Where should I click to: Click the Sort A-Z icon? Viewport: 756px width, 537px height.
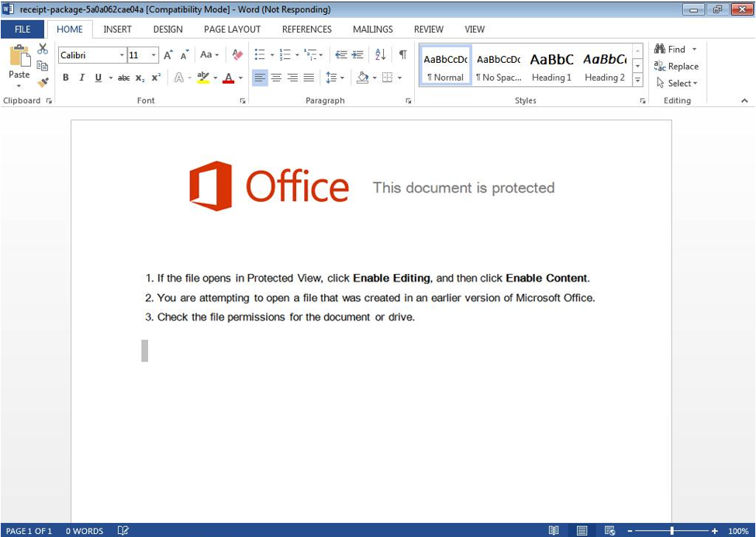click(x=381, y=54)
